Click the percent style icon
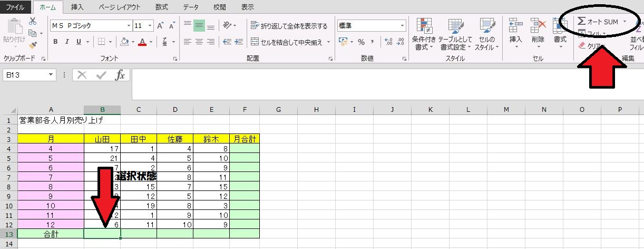644x249 pixels. [362, 42]
